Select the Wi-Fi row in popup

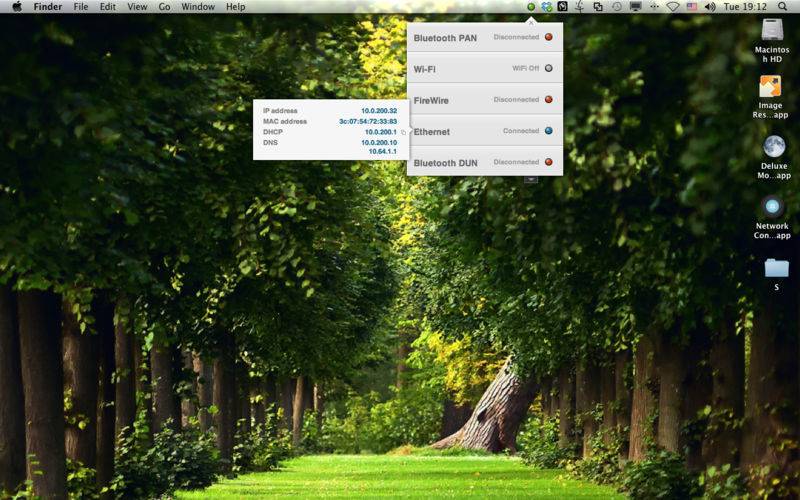click(485, 68)
